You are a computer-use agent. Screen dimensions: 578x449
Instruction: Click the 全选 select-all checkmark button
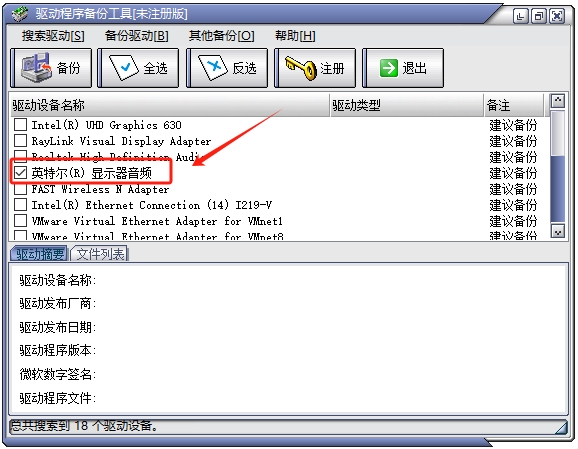138,68
